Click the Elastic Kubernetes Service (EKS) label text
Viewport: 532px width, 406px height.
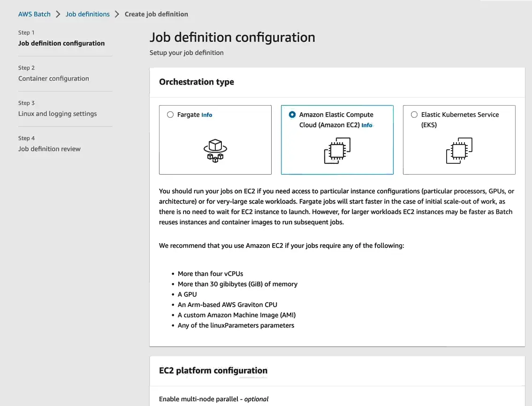pyautogui.click(x=460, y=120)
